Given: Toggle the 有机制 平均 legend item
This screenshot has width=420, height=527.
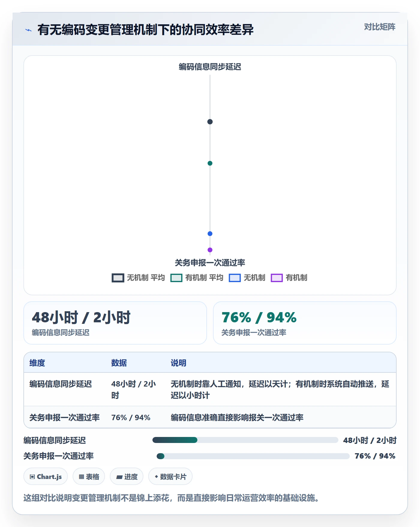Looking at the screenshot, I should click(197, 278).
